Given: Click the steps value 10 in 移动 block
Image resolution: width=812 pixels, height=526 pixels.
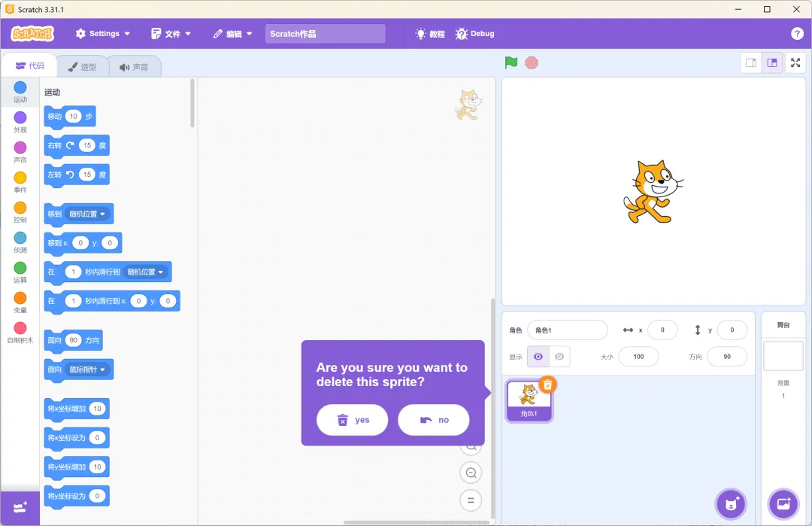Looking at the screenshot, I should click(x=74, y=117).
